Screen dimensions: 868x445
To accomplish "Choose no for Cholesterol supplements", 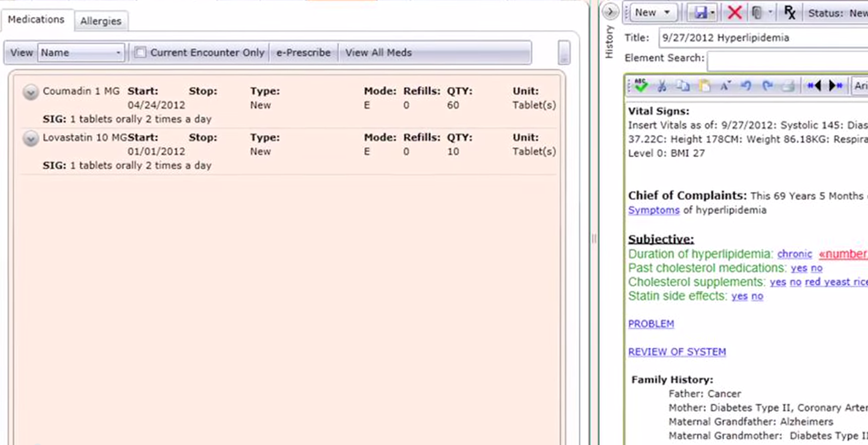I will (x=795, y=282).
